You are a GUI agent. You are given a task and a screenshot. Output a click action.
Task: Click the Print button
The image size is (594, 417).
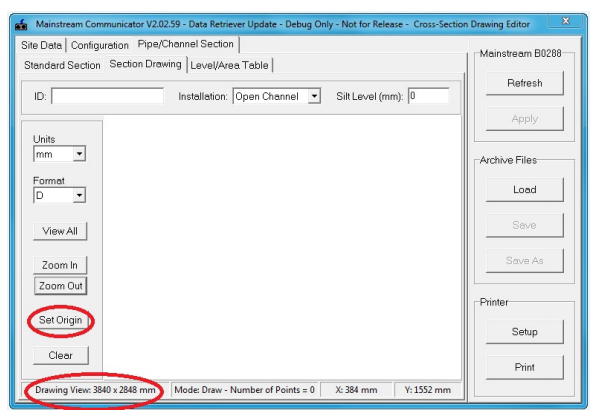pos(525,367)
